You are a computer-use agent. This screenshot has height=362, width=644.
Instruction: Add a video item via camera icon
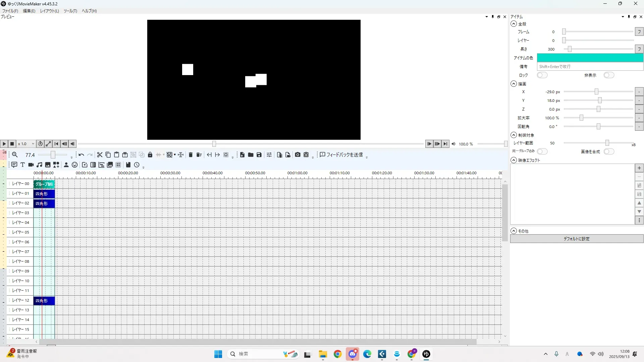click(x=31, y=165)
